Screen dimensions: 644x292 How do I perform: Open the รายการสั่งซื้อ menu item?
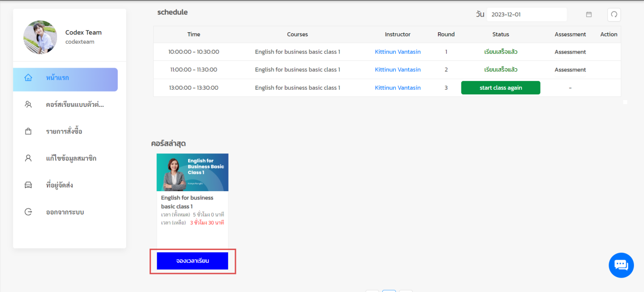coord(64,132)
